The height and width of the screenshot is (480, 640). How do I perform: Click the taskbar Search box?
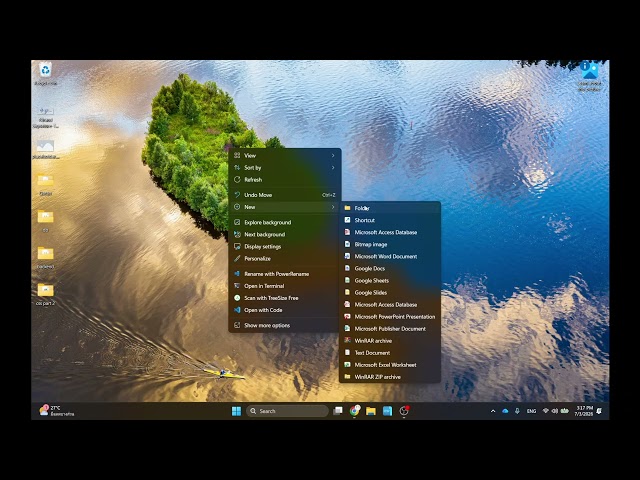pos(287,411)
